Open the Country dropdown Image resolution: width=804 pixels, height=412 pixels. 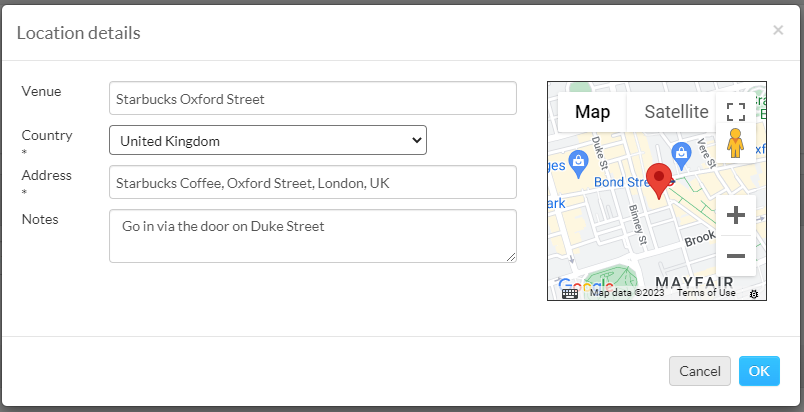pyautogui.click(x=268, y=140)
